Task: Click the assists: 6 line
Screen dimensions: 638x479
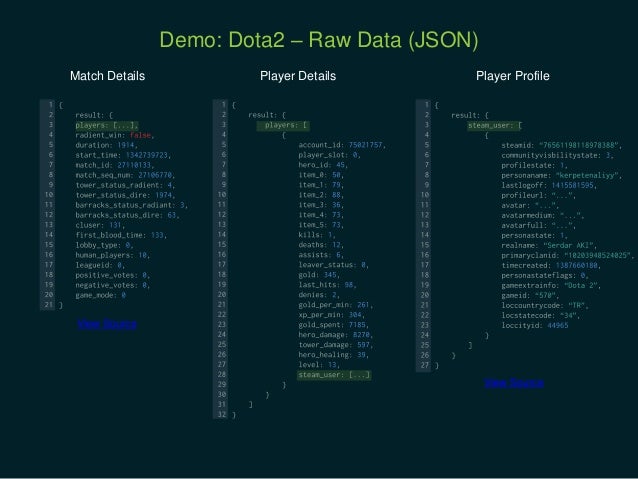Action: pyautogui.click(x=321, y=255)
